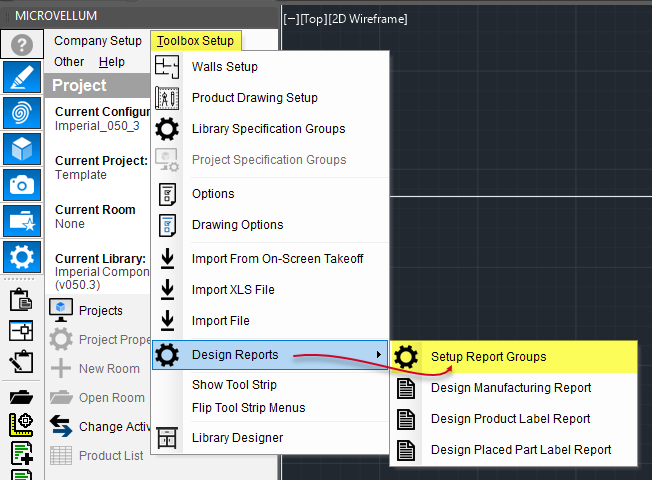Open Options from Toolbox Setup menu
The height and width of the screenshot is (480, 652).
tap(270, 194)
